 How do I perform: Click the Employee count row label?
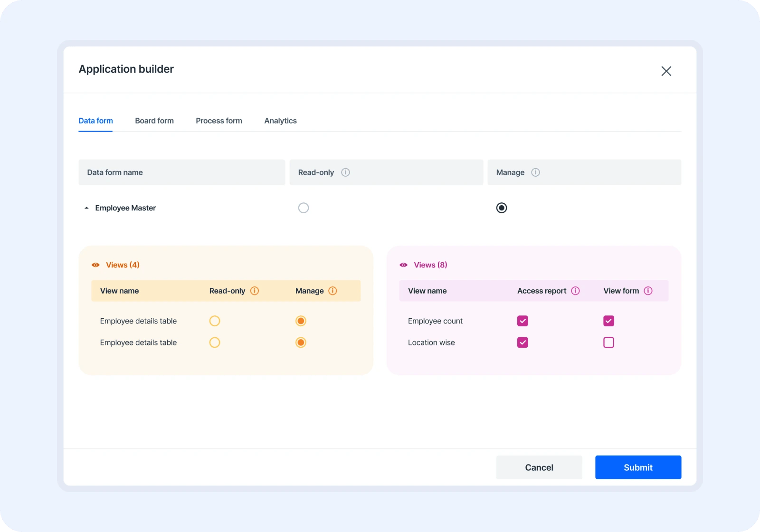[435, 321]
